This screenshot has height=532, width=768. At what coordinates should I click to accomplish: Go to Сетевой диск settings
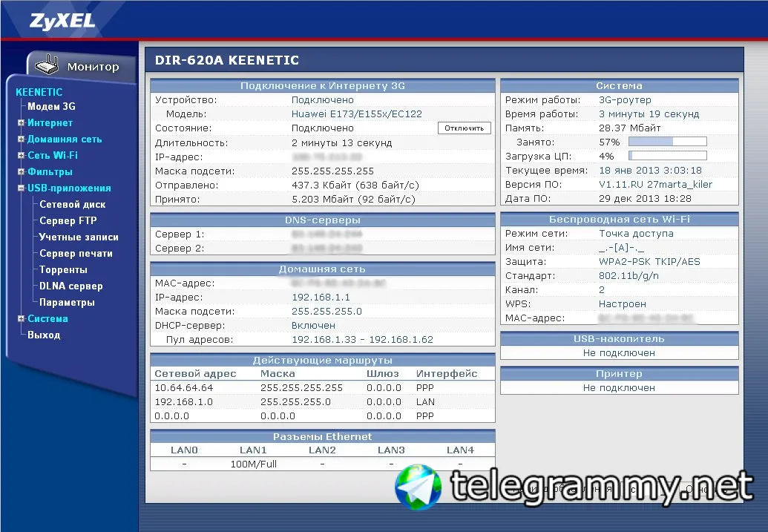pyautogui.click(x=73, y=204)
